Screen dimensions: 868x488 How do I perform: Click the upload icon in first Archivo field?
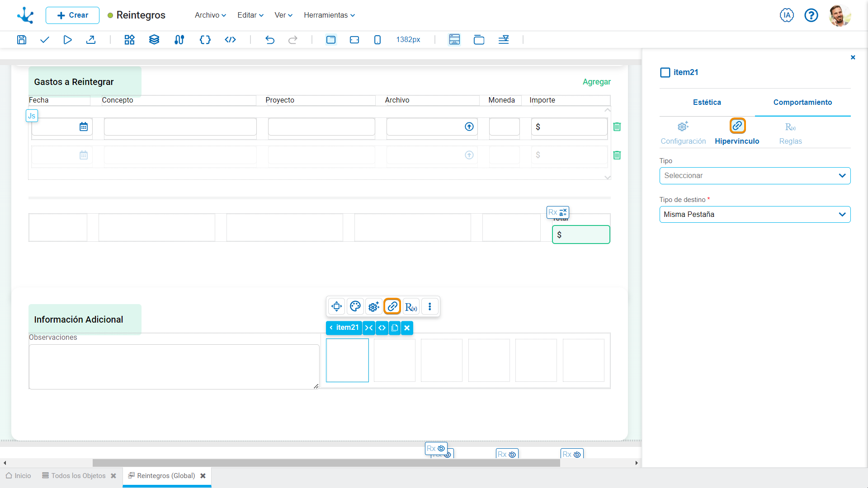469,127
